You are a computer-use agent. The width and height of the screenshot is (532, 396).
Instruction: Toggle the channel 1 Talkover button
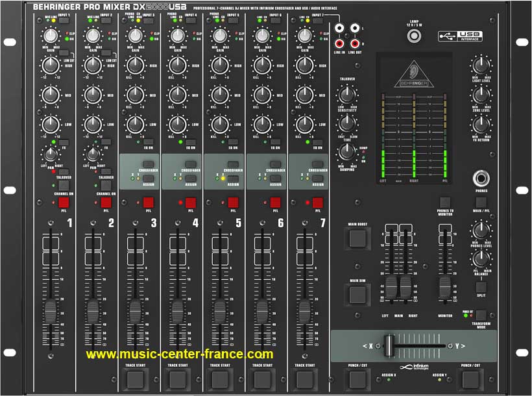[64, 172]
